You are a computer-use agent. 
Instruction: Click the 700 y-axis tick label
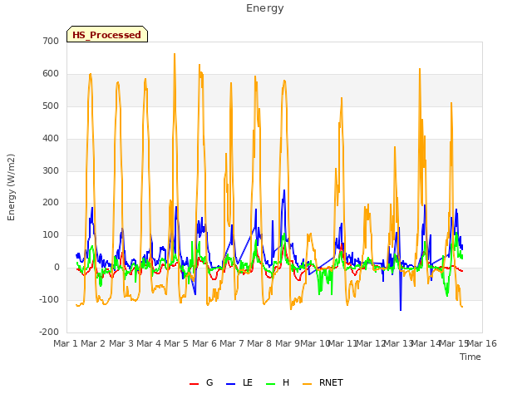pyautogui.click(x=51, y=41)
